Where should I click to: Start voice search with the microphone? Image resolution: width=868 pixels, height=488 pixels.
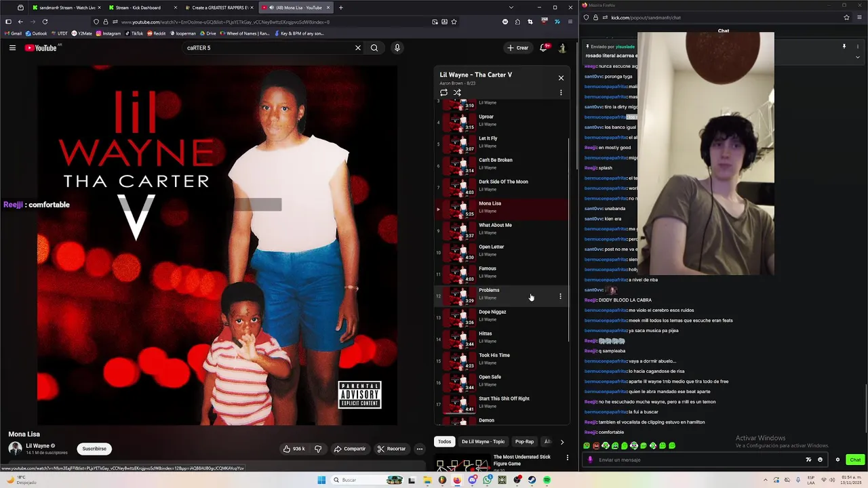tap(397, 47)
